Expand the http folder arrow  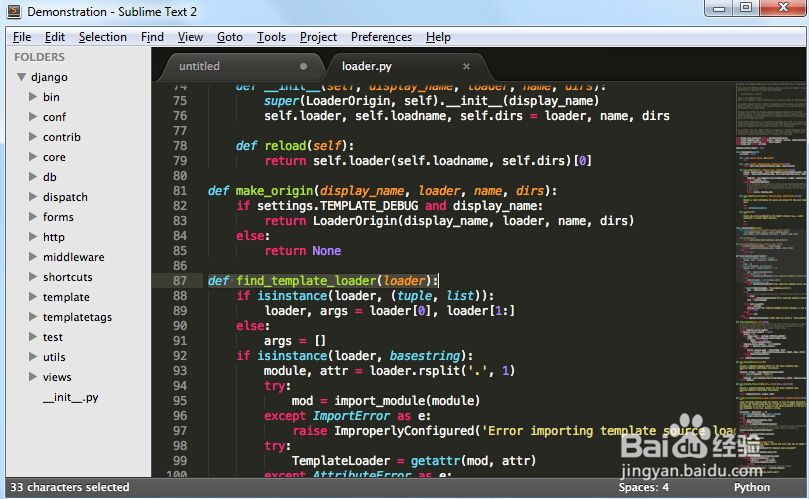click(x=33, y=237)
